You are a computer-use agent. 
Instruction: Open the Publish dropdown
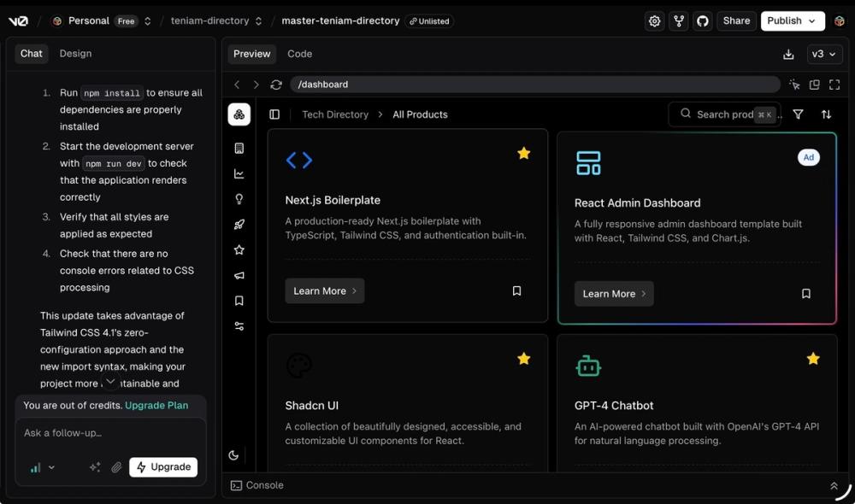pos(793,21)
